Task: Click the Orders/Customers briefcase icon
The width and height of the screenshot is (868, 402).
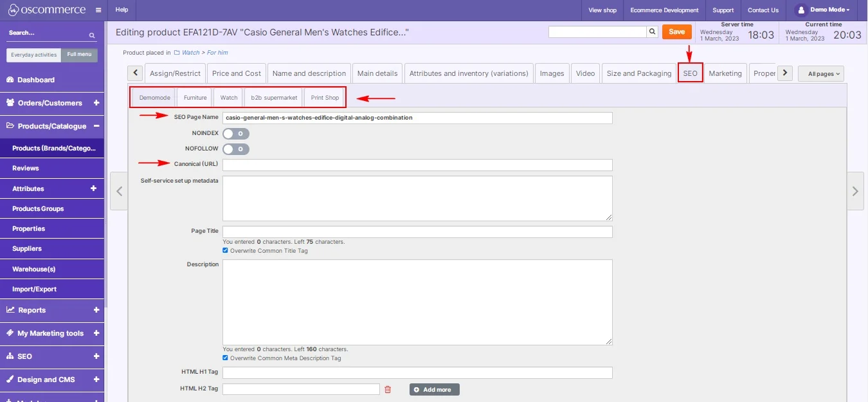Action: 10,103
